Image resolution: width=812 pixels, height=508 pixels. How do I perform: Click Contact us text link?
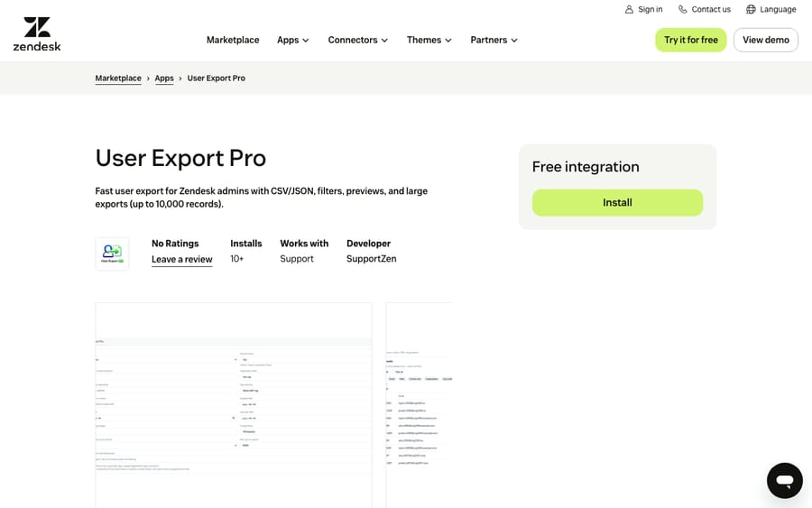[x=711, y=9]
